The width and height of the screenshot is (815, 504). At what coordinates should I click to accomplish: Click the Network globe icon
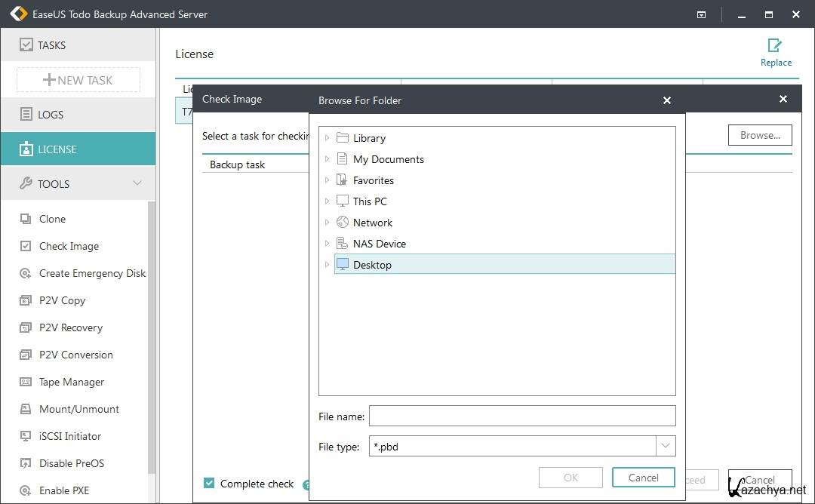343,223
